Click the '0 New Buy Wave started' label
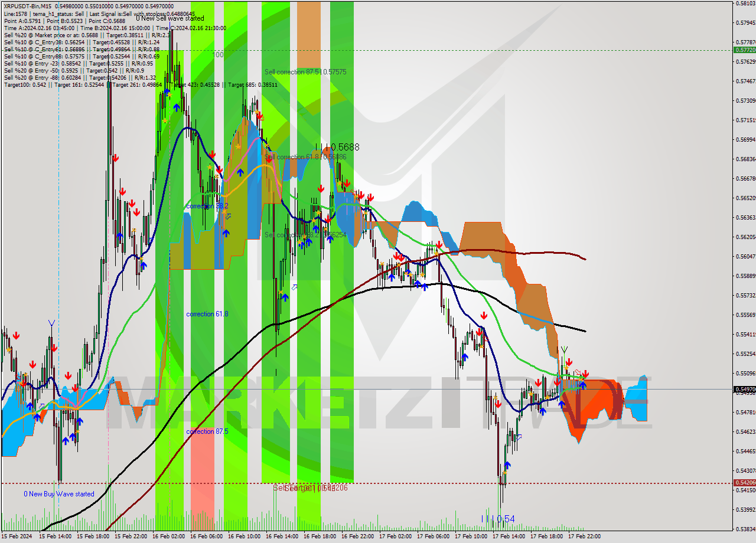Viewport: 756px width, 543px height. point(59,494)
